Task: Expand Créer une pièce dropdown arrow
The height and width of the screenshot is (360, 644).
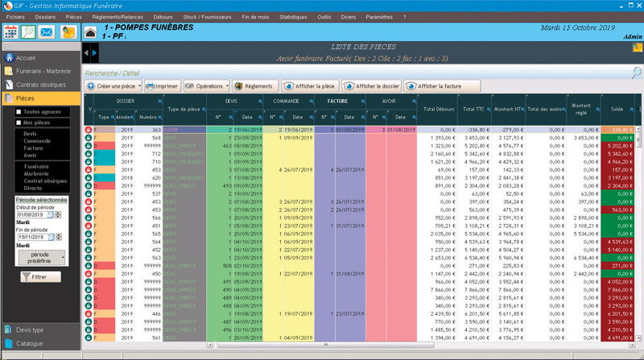Action: coord(139,86)
